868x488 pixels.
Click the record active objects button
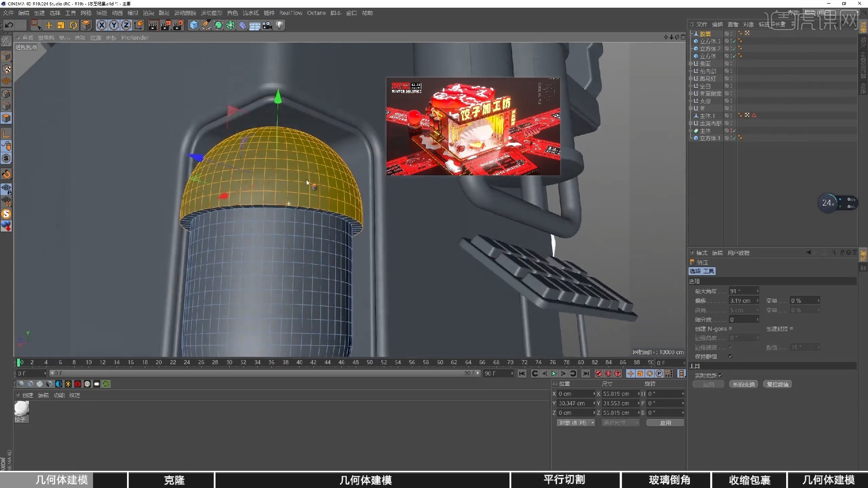click(599, 374)
